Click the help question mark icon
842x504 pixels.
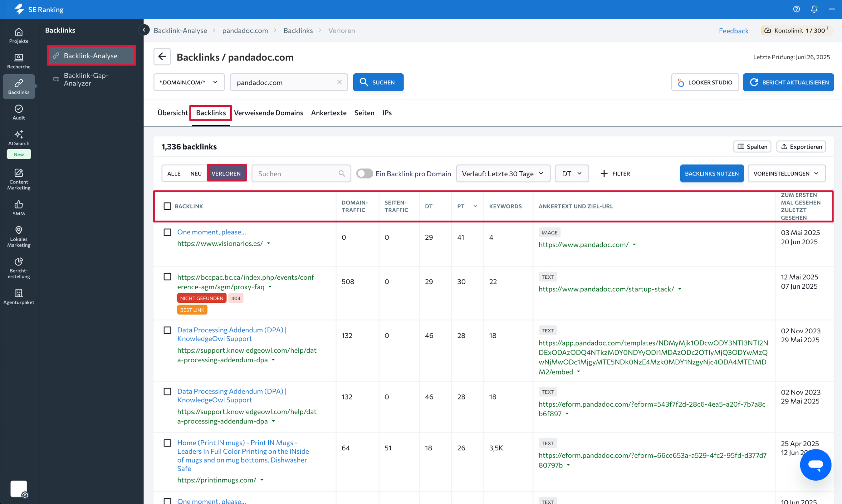(797, 9)
